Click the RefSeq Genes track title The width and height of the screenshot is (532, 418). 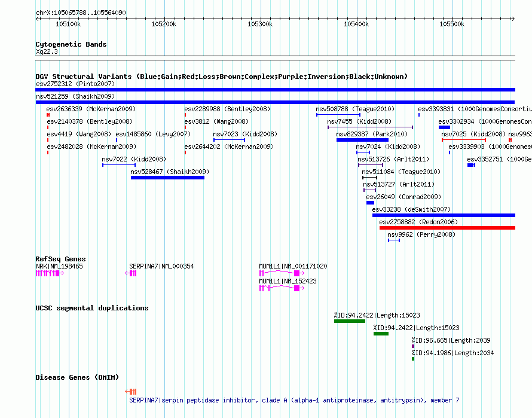point(61,259)
